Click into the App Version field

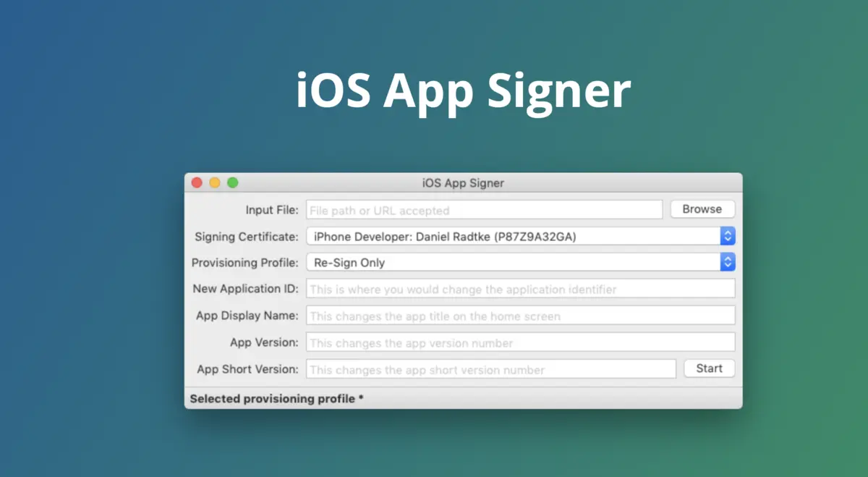coord(521,342)
